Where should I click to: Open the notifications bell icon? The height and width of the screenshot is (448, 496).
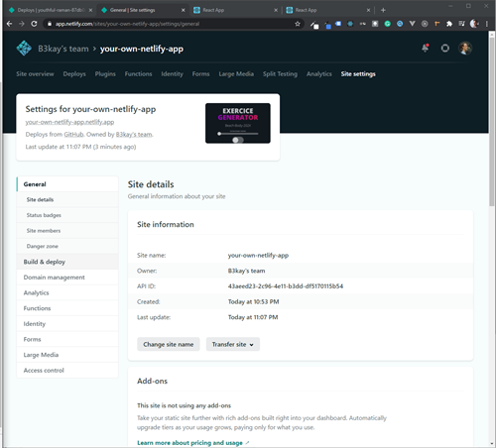(426, 49)
